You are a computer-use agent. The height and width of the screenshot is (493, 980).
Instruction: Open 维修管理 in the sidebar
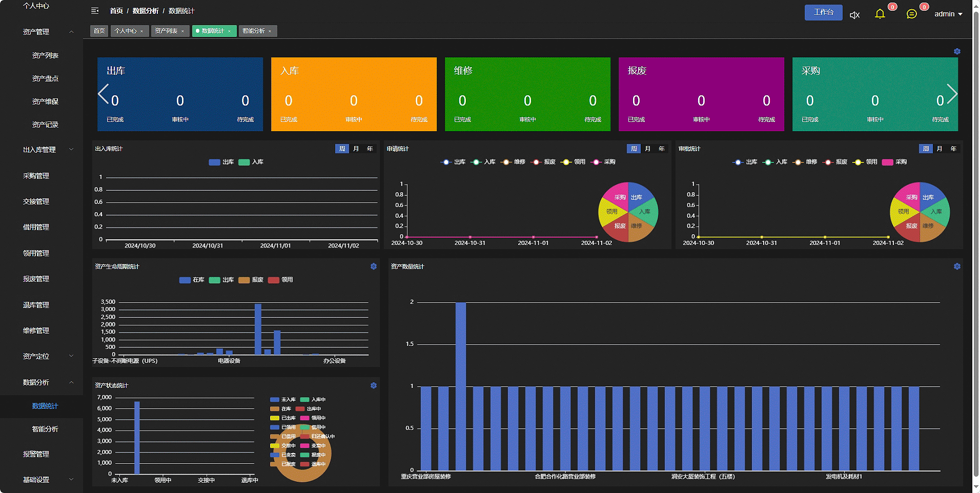point(36,331)
